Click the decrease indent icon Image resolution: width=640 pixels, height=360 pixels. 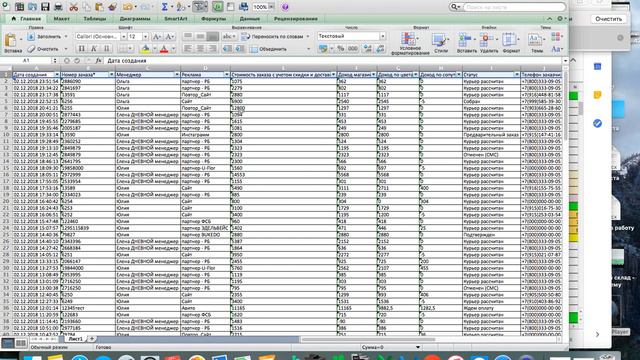click(227, 49)
